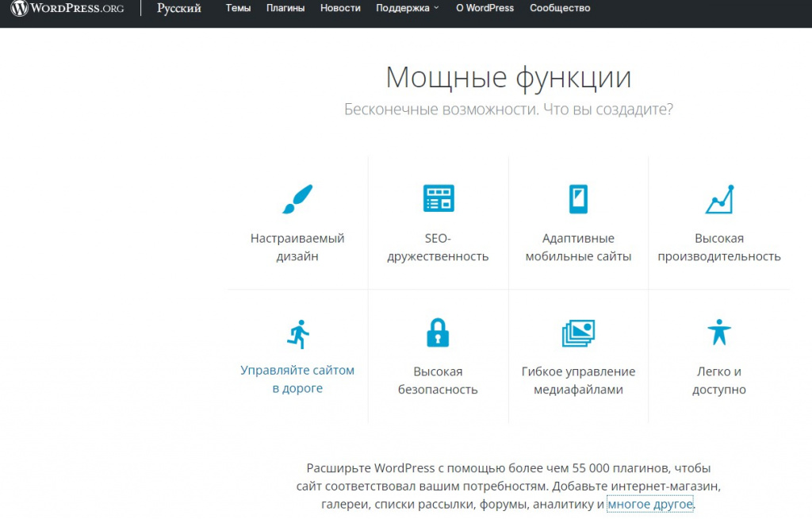812x519 pixels.
Task: Click the Легко и доступно label
Action: [x=719, y=381]
